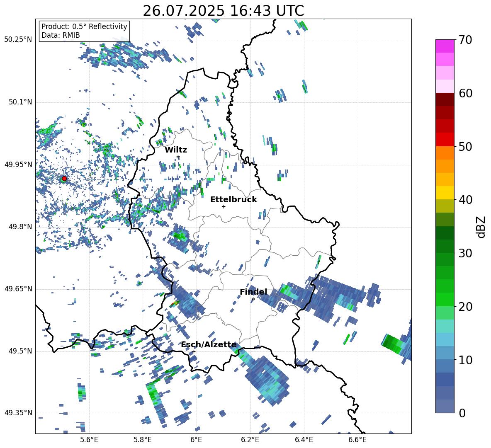
Task: Click the 5.8°E longitude label
Action: coord(143,440)
